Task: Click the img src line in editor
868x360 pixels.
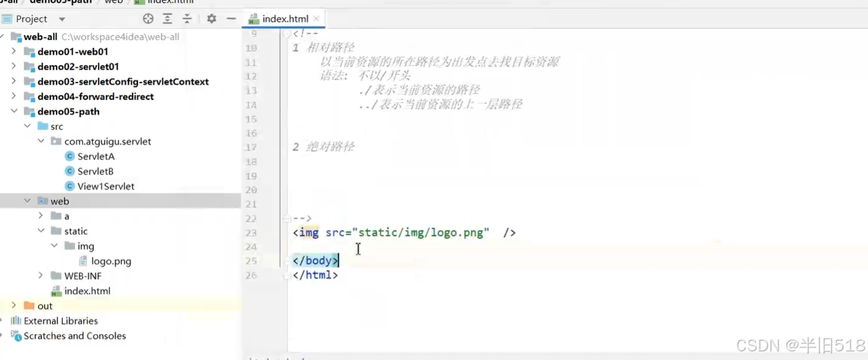Action: 403,233
